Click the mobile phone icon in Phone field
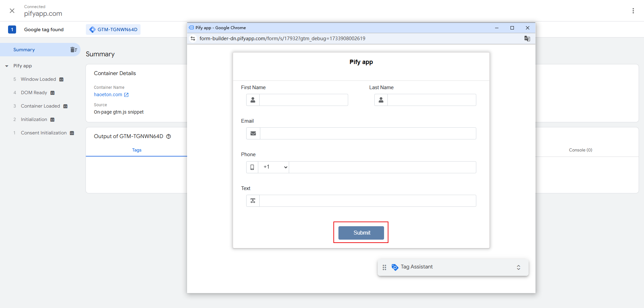 point(252,167)
